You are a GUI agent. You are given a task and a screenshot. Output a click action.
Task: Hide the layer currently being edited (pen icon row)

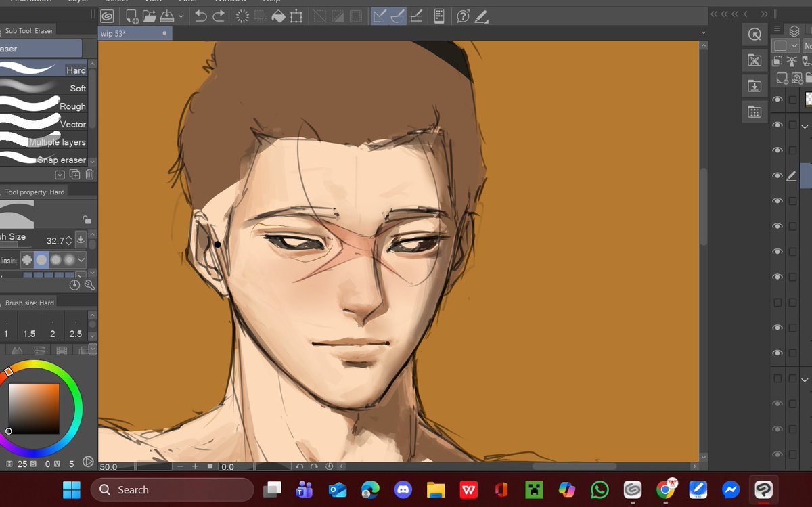coord(777,175)
